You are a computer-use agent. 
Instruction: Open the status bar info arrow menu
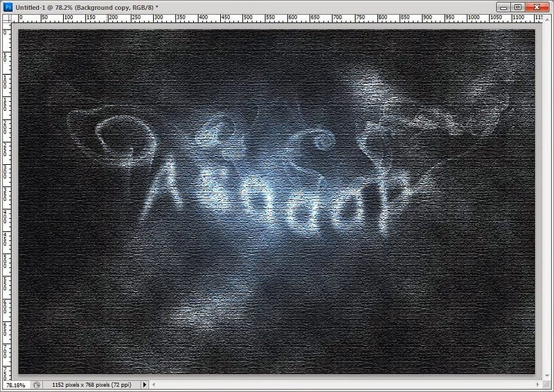[145, 384]
